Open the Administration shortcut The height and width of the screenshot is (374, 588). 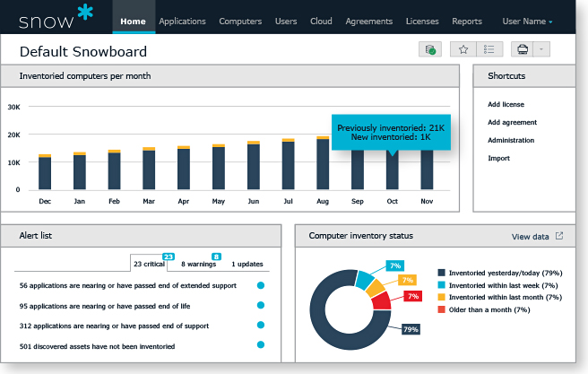511,141
